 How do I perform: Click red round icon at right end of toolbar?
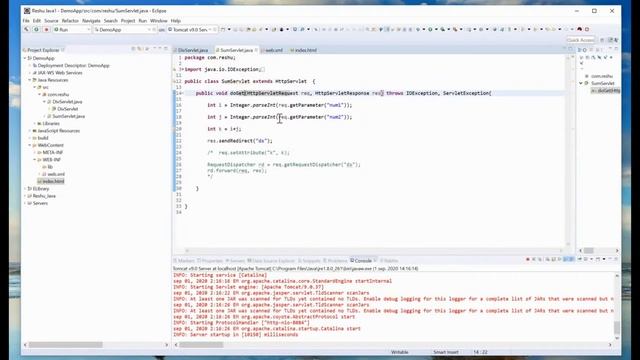[587, 29]
